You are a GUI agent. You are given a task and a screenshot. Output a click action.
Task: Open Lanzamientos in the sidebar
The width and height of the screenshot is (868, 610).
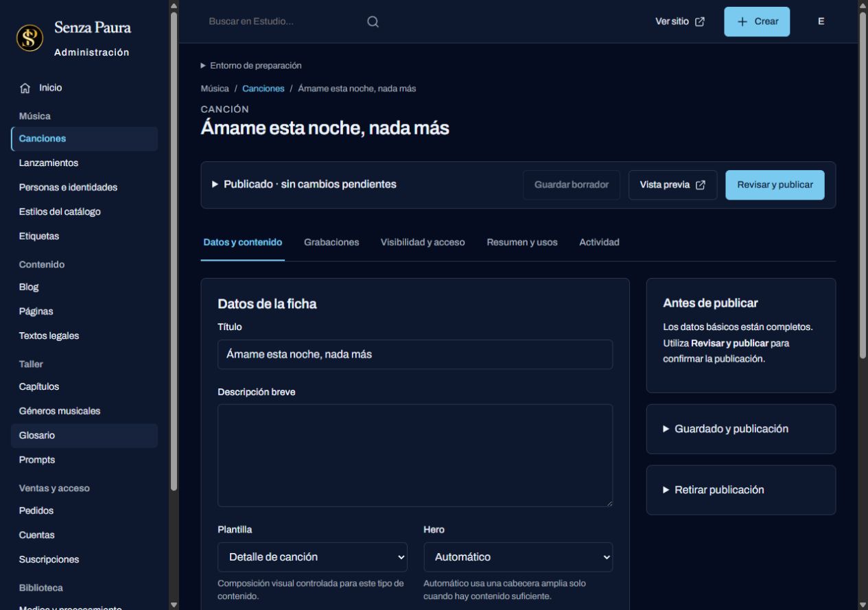point(84,163)
